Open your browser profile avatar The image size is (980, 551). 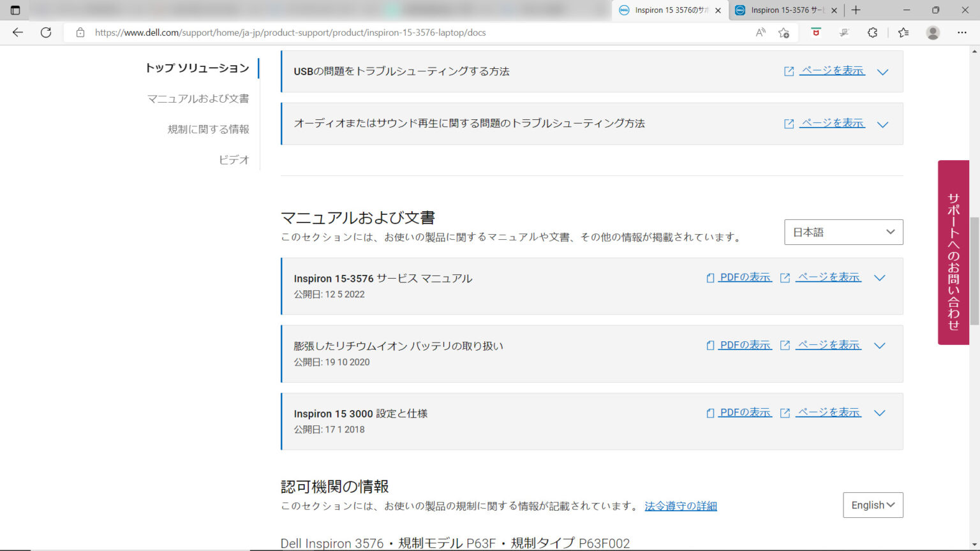932,33
